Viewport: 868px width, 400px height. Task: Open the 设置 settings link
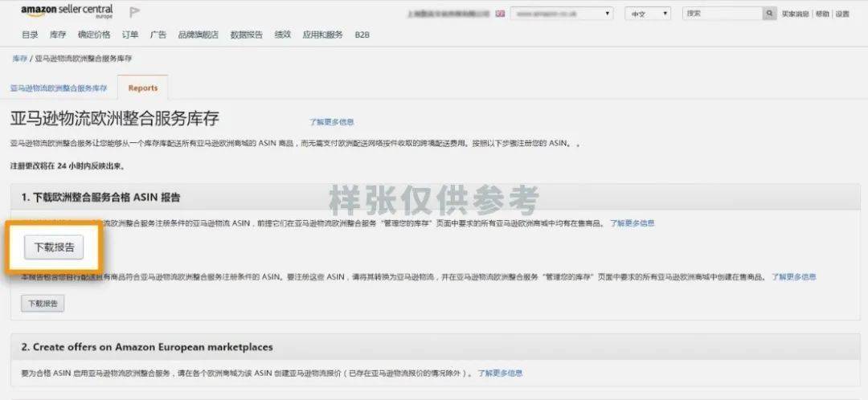[841, 14]
